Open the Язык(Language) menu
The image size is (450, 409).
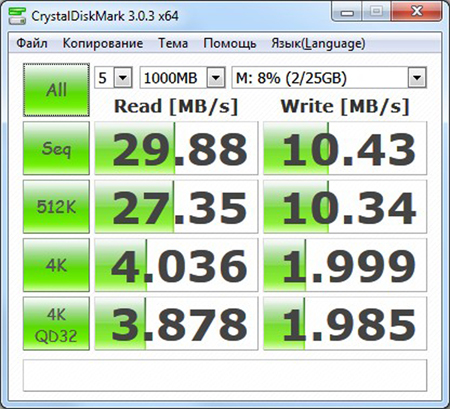(318, 44)
